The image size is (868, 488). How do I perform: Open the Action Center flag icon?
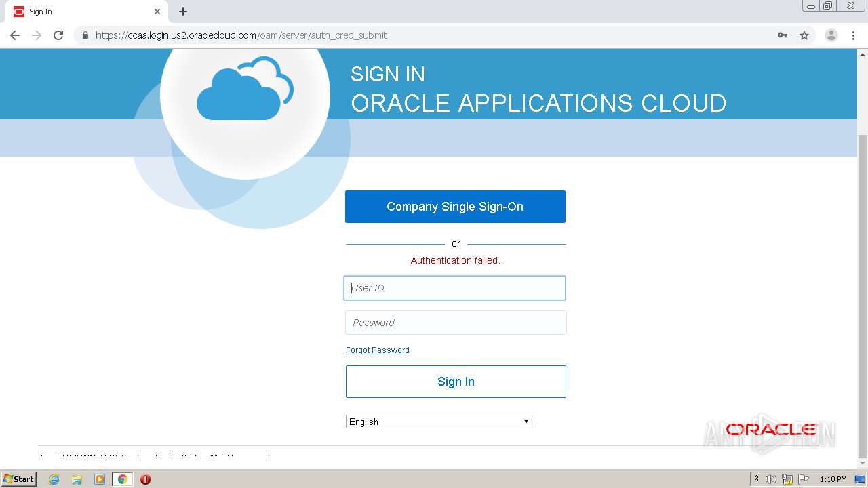tap(804, 479)
